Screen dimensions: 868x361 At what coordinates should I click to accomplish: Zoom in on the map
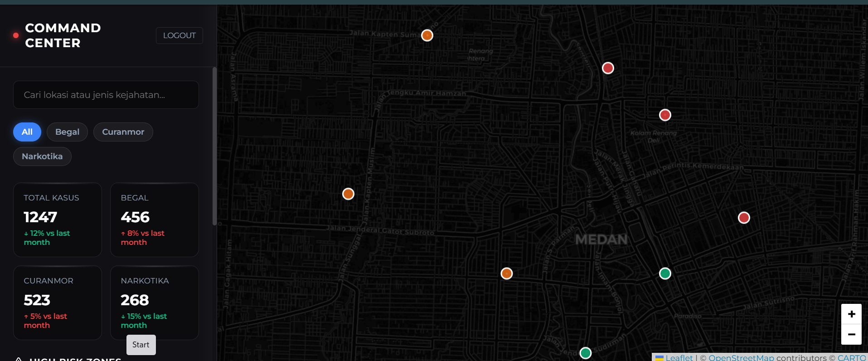point(852,314)
